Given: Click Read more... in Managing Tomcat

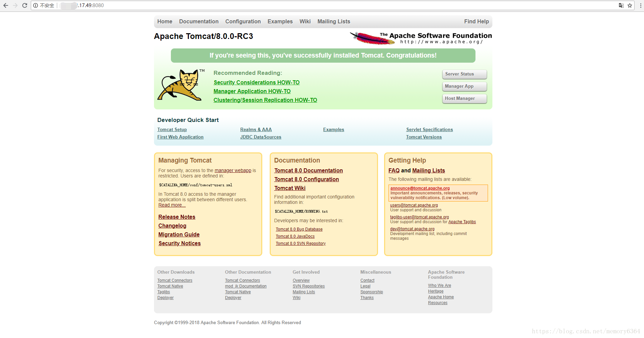Looking at the screenshot, I should coord(172,205).
